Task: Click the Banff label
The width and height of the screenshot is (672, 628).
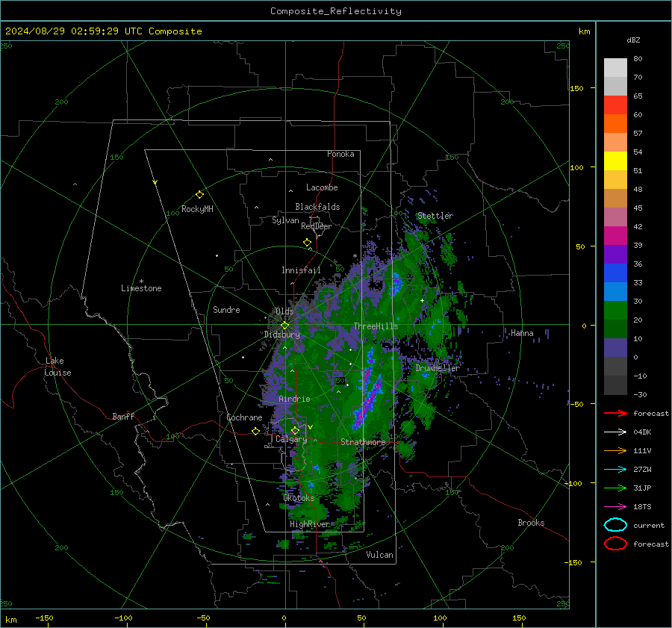Action: 123,417
